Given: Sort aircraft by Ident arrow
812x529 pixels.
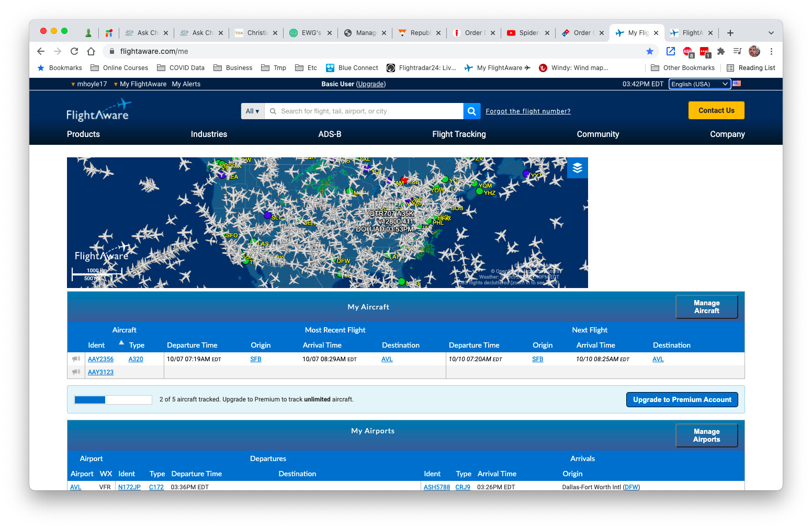Looking at the screenshot, I should pyautogui.click(x=121, y=343).
